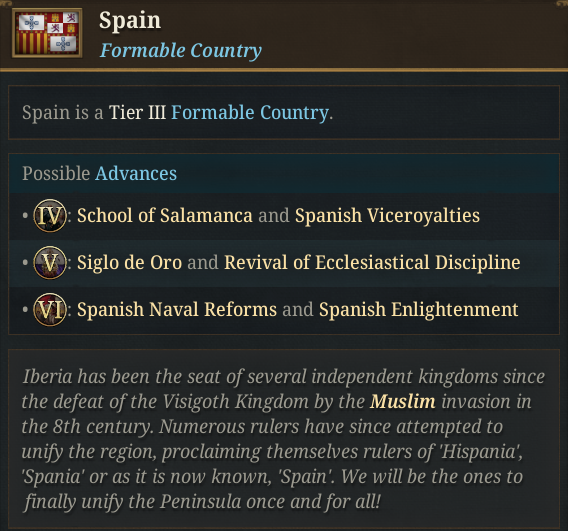Click the Possible Advances header bar
This screenshot has width=568, height=531.
(284, 173)
